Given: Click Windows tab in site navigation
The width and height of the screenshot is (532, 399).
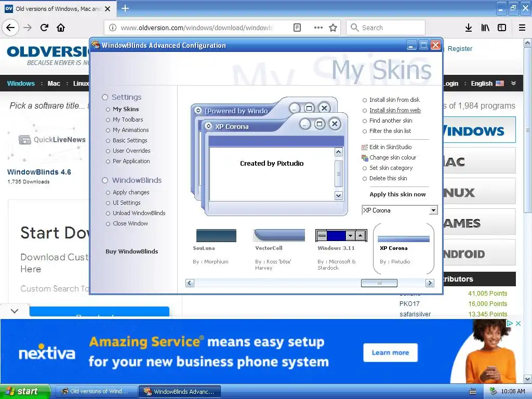Looking at the screenshot, I should coord(21,84).
